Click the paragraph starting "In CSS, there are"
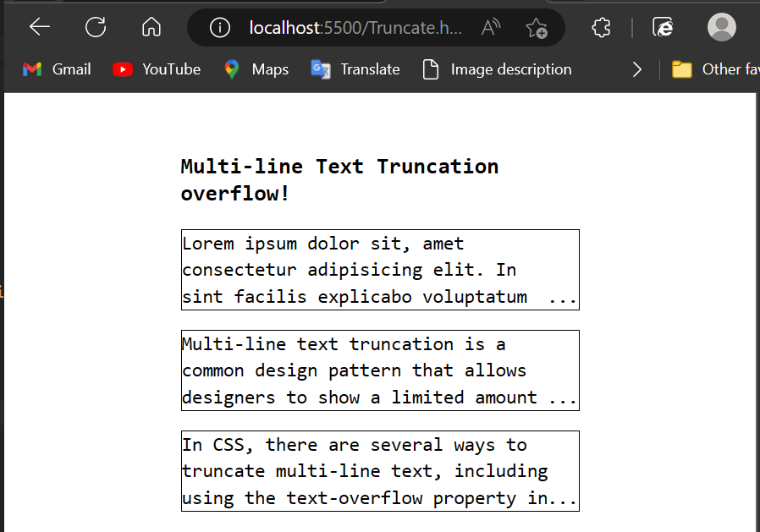760x532 pixels. tap(379, 471)
